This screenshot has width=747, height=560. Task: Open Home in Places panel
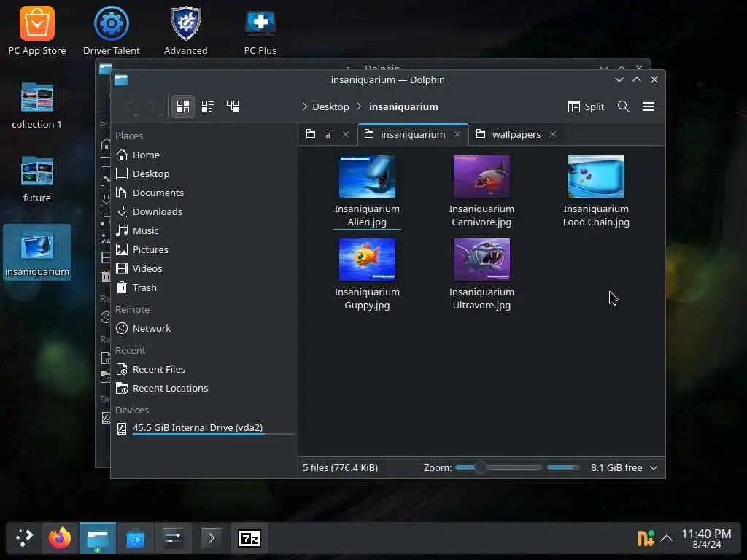205,155
